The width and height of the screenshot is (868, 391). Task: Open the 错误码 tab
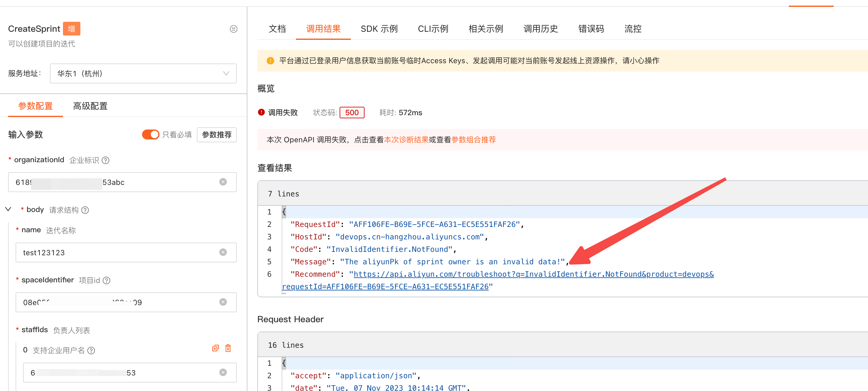click(591, 29)
